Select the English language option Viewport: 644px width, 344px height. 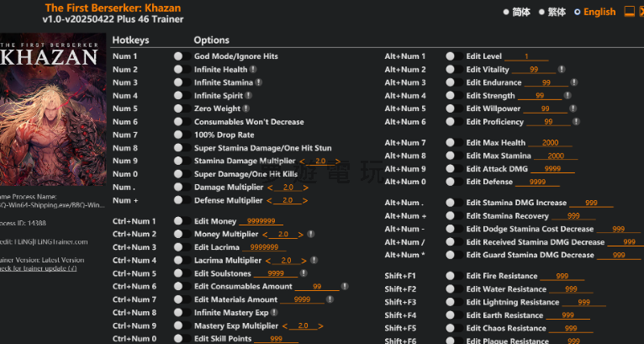[x=577, y=12]
